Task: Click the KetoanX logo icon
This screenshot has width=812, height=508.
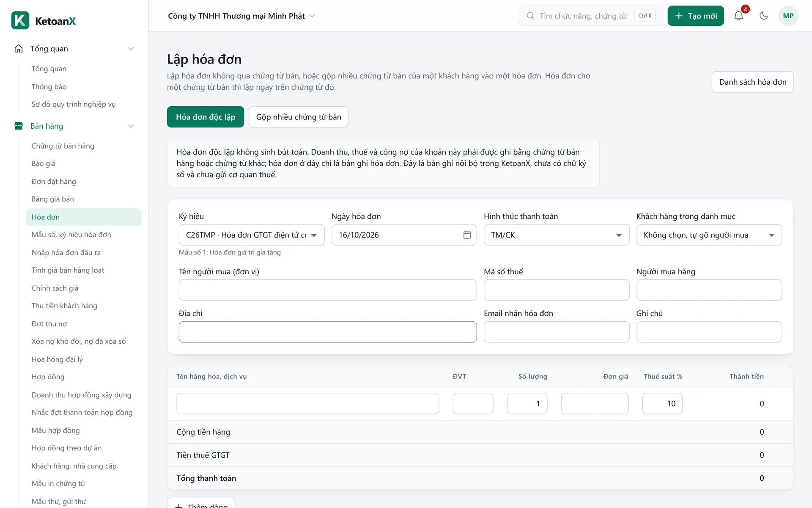Action: (20, 20)
